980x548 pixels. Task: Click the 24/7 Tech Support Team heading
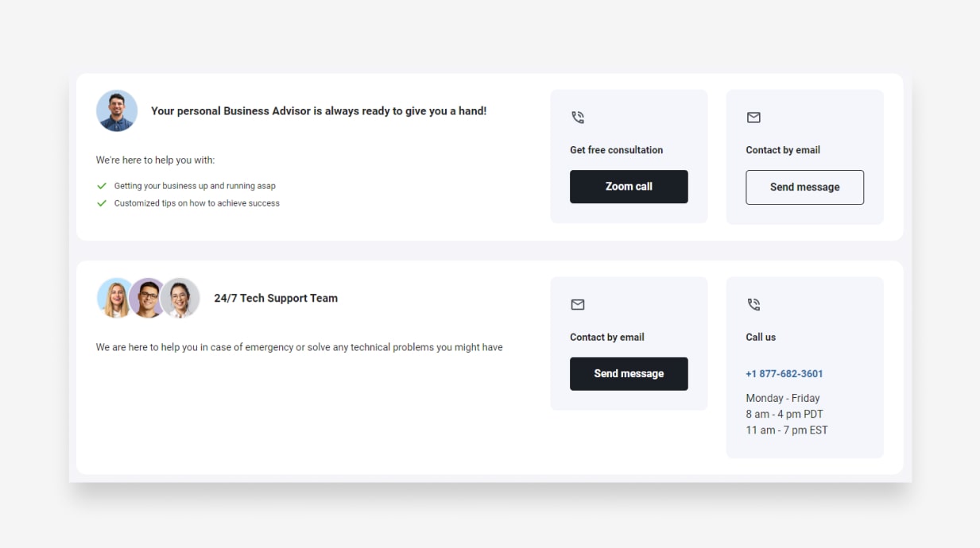pyautogui.click(x=276, y=299)
